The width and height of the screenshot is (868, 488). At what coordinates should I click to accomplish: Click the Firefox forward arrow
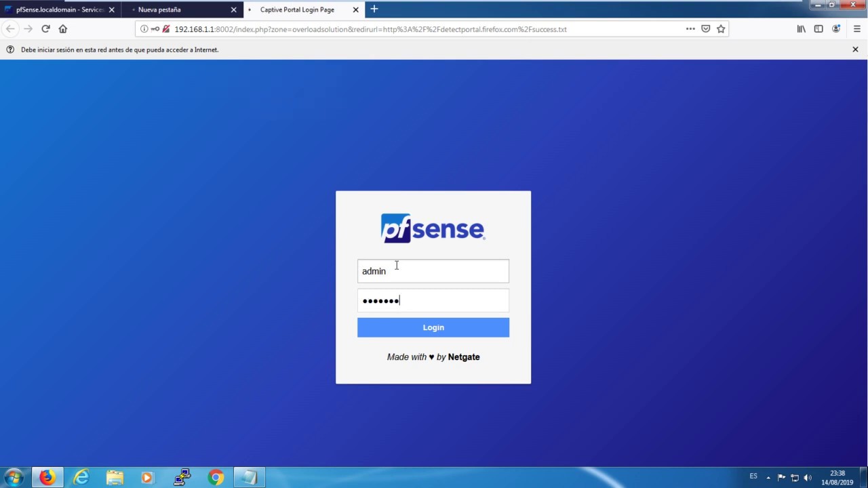28,29
